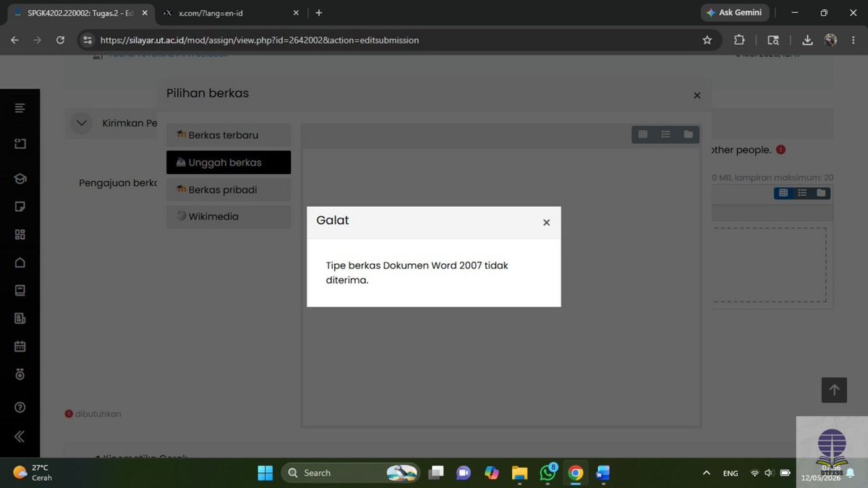The width and height of the screenshot is (868, 488).
Task: Open Berkas terbaru repository
Action: click(x=229, y=135)
